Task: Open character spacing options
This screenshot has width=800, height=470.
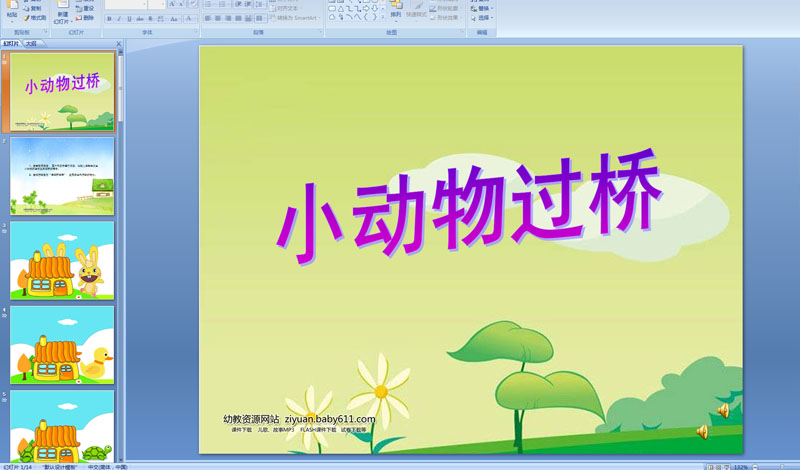Action: pyautogui.click(x=161, y=19)
